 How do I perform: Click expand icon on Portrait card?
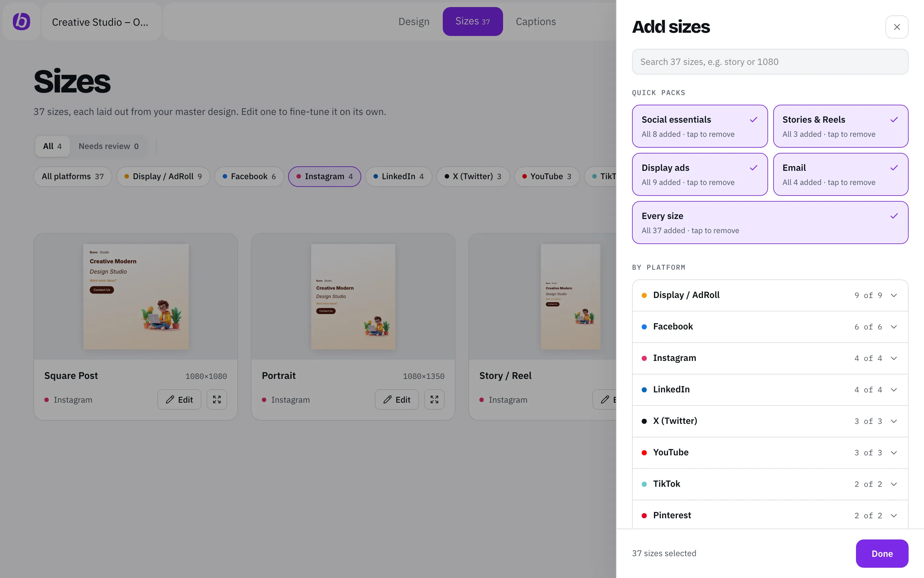434,399
